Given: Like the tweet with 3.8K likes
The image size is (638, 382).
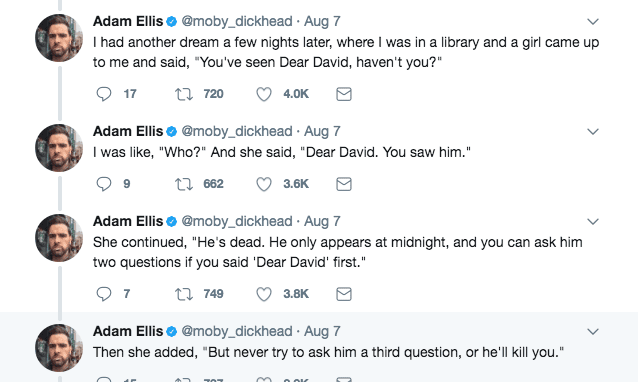Looking at the screenshot, I should (x=264, y=294).
